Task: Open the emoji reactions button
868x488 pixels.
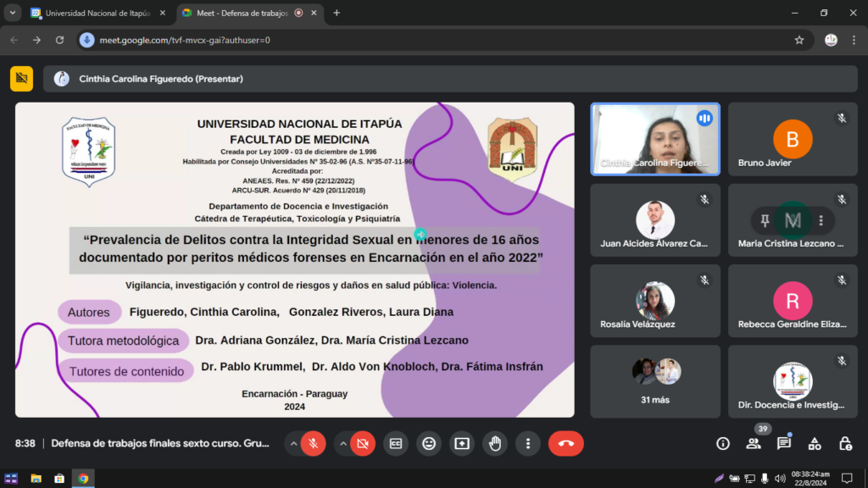Action: click(x=429, y=443)
